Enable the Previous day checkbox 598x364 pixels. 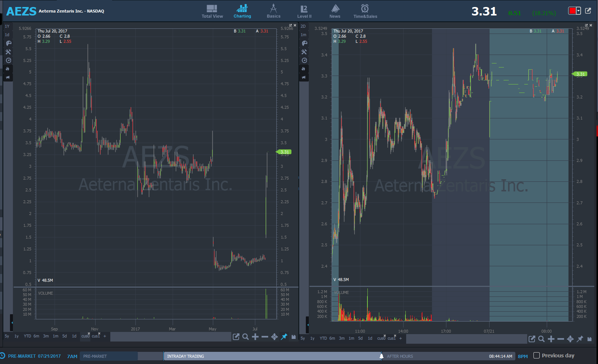point(537,356)
